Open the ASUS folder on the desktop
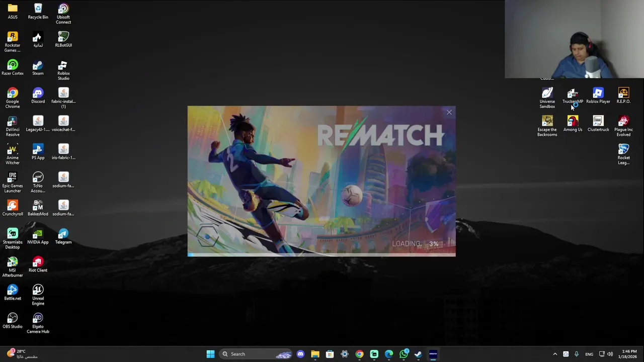Screen dimensions: 644x362 coord(13,11)
